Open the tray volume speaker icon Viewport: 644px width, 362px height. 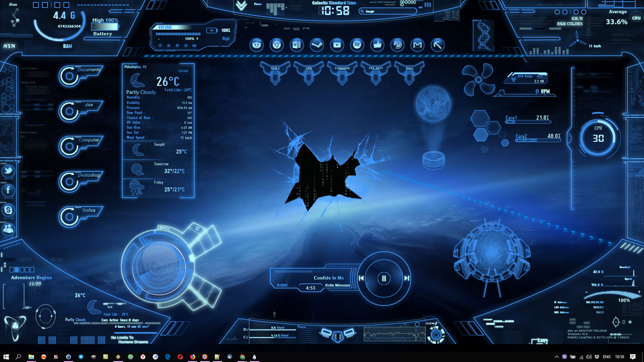(x=589, y=357)
